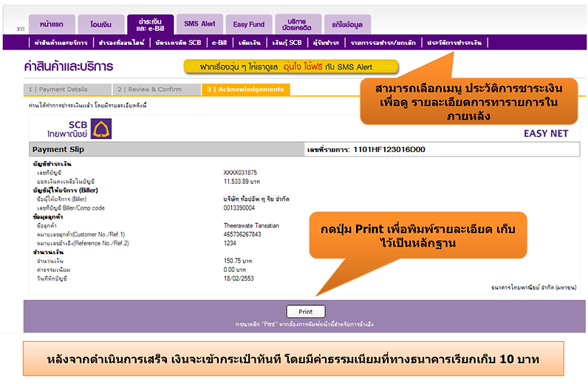Image resolution: width=588 pixels, height=384 pixels.
Task: Open the เงินกู้ SCB submenu item
Action: tap(287, 43)
